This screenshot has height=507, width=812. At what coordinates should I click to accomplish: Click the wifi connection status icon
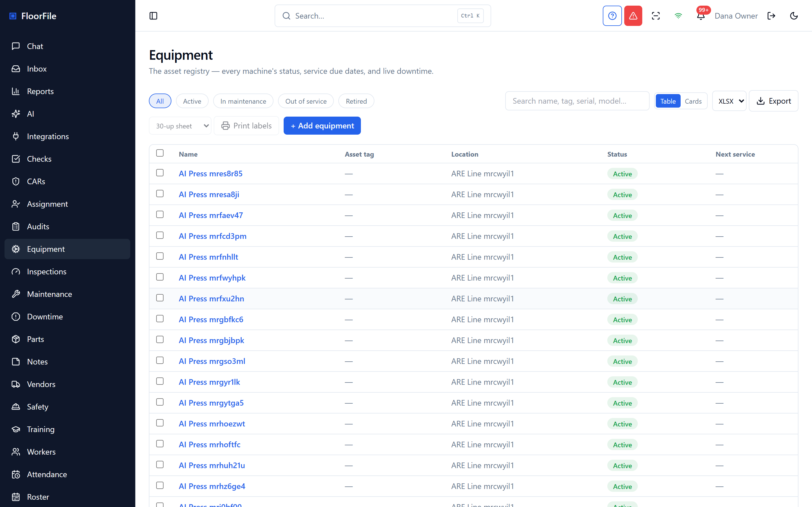[678, 16]
